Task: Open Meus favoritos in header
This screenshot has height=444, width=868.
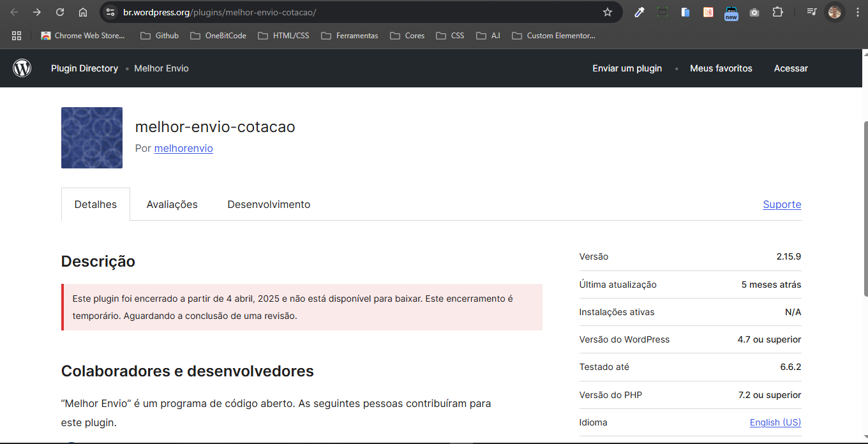Action: (x=721, y=68)
